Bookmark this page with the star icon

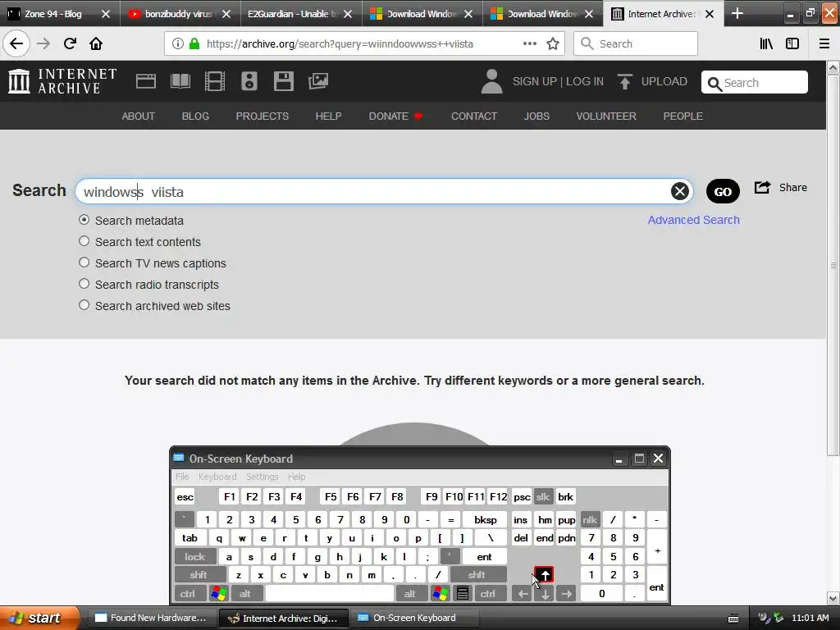pos(553,43)
